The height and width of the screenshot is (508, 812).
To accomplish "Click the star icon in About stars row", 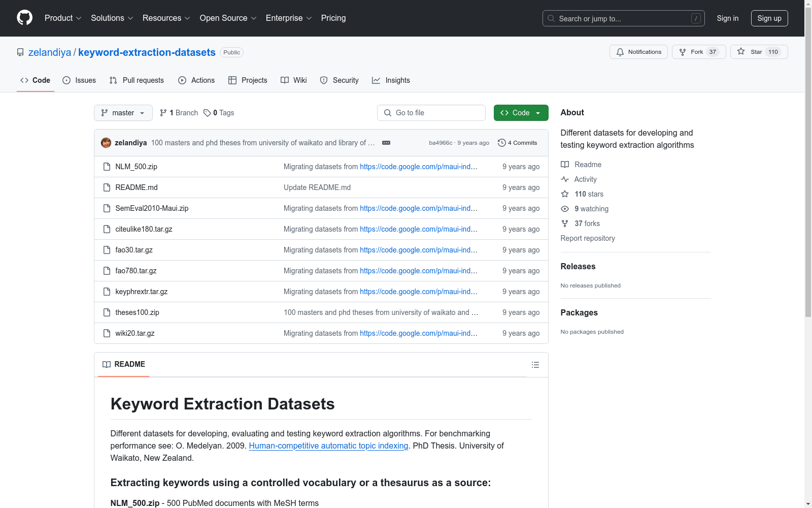I will [x=565, y=194].
